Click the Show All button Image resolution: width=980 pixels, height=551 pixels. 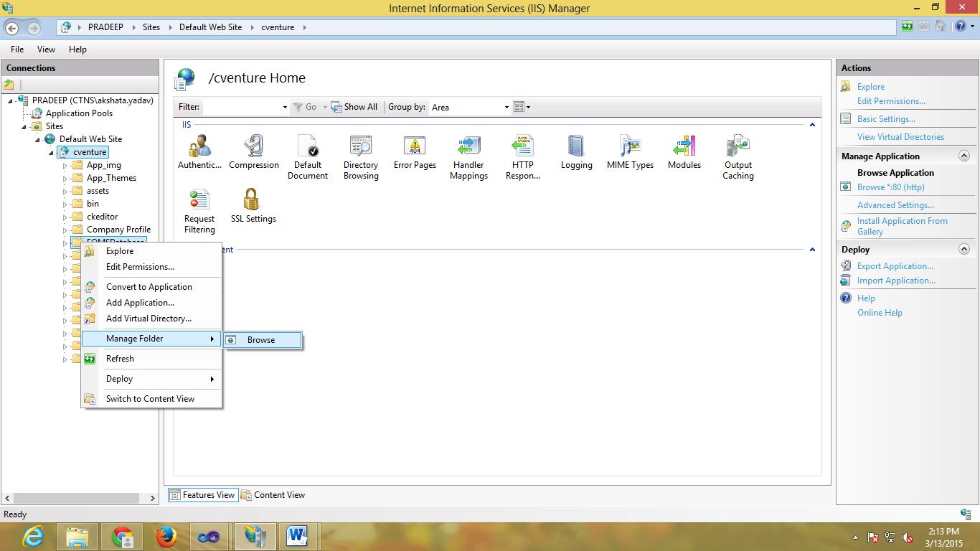(x=354, y=107)
